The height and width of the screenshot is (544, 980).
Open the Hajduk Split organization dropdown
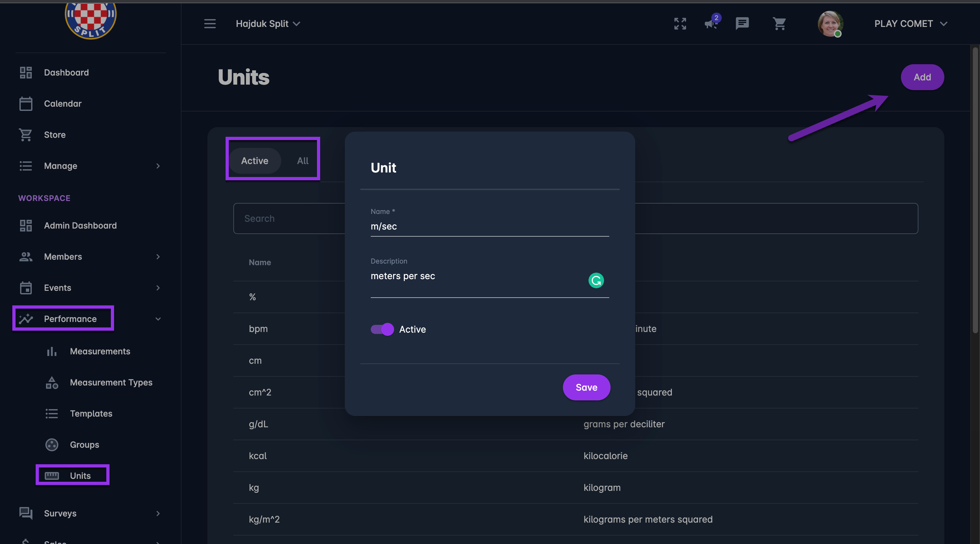coord(268,24)
